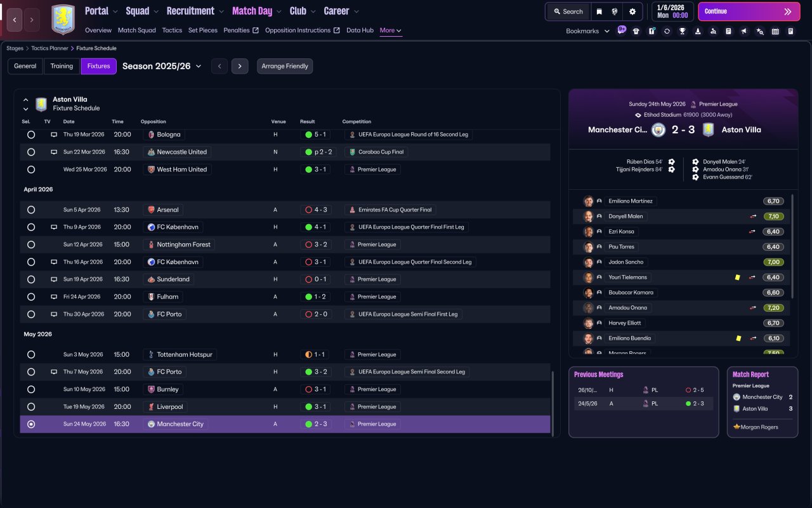Open the megaphone bookmark icon
The image size is (812, 508).
point(744,31)
